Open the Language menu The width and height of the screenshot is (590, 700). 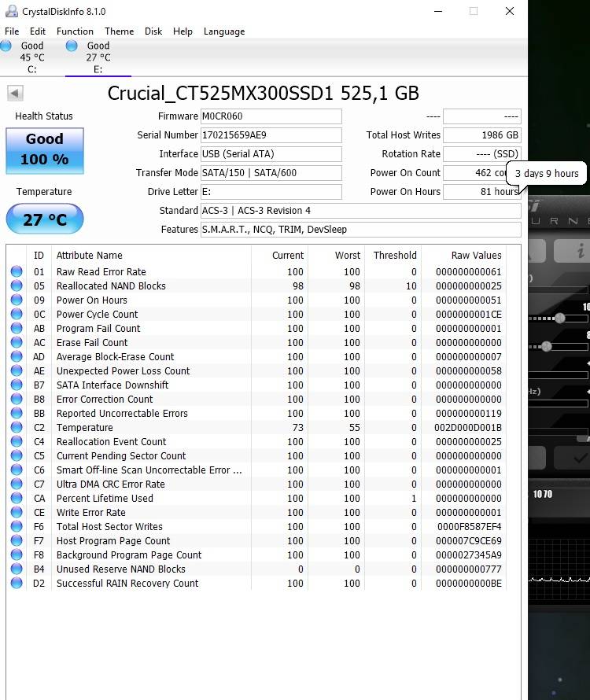point(223,31)
